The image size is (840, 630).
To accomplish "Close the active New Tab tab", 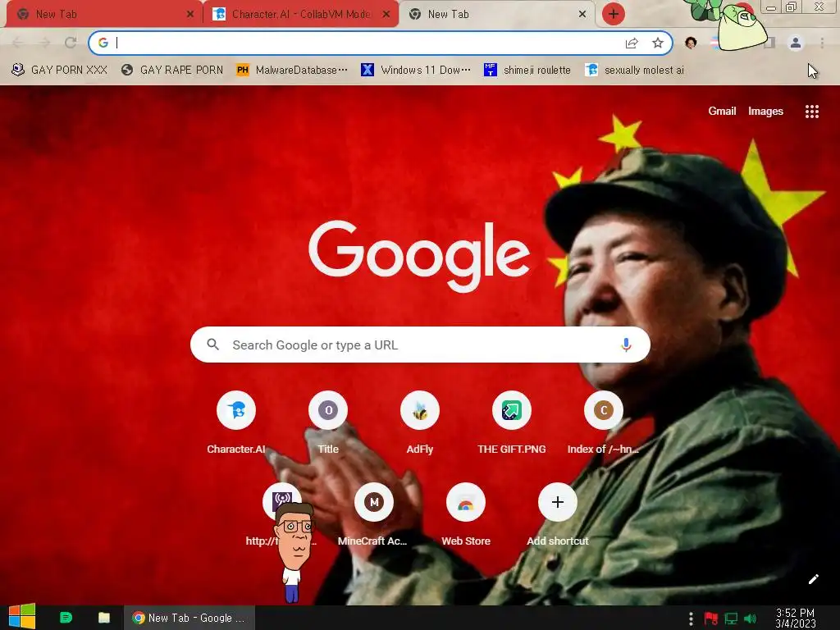I will 582,14.
